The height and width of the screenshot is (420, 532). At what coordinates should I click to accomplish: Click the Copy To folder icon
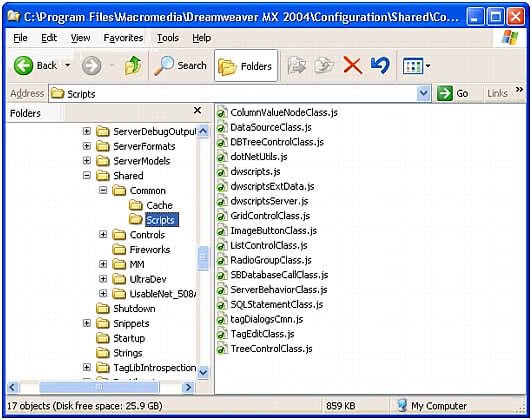[x=324, y=65]
